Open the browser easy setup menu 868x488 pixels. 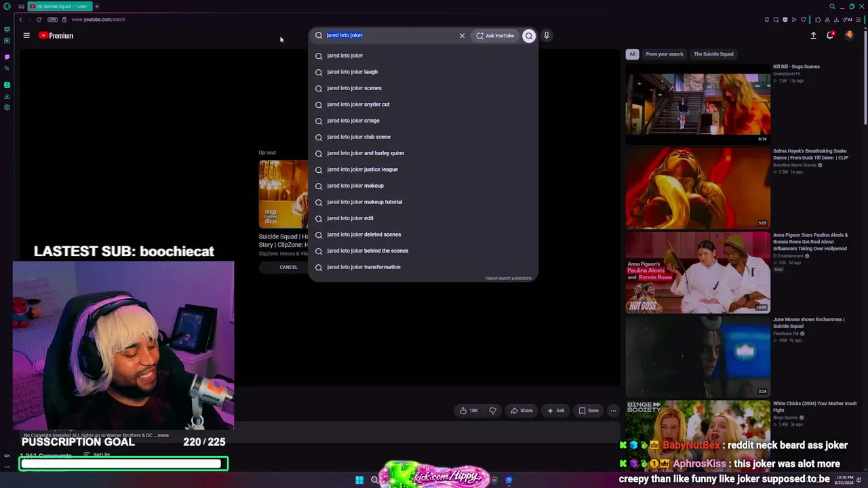(x=860, y=20)
